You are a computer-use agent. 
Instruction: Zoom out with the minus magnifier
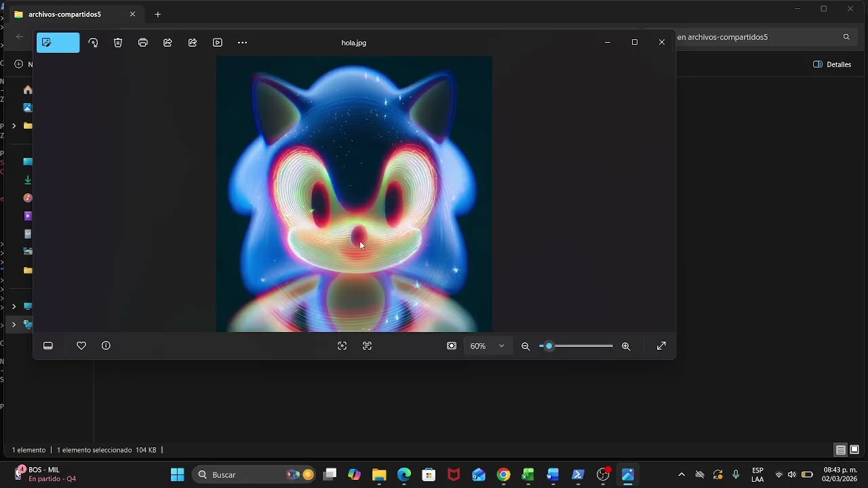[526, 346]
